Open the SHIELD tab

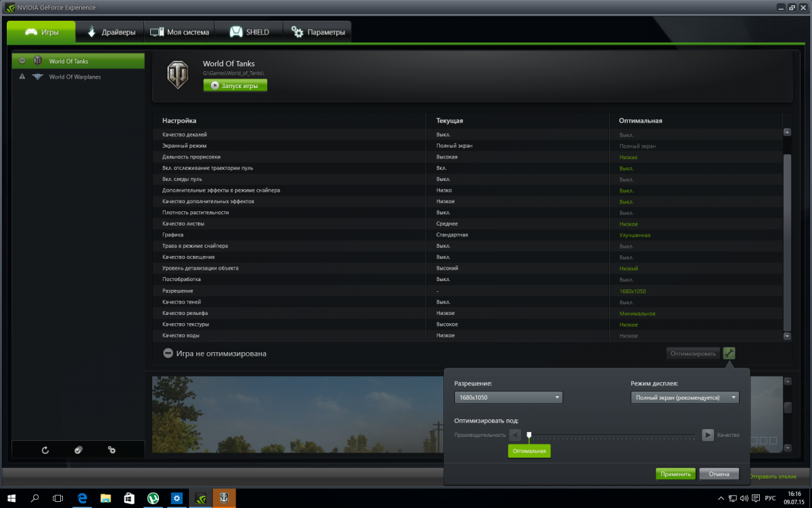[249, 32]
